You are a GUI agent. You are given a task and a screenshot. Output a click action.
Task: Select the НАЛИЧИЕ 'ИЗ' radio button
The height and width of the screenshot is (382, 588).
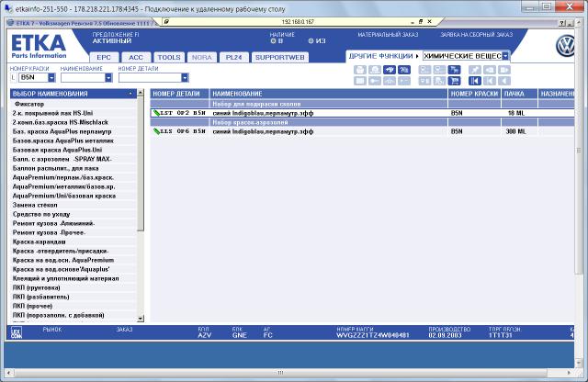point(311,40)
